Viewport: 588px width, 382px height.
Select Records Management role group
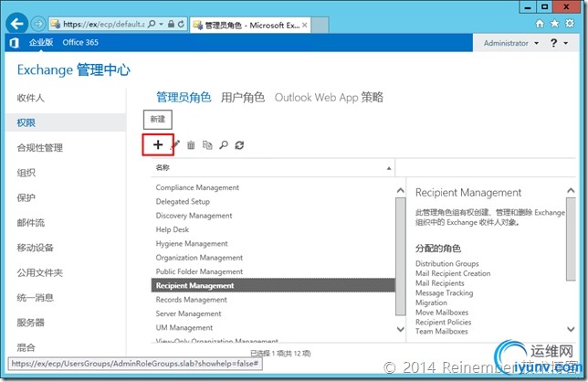point(191,300)
